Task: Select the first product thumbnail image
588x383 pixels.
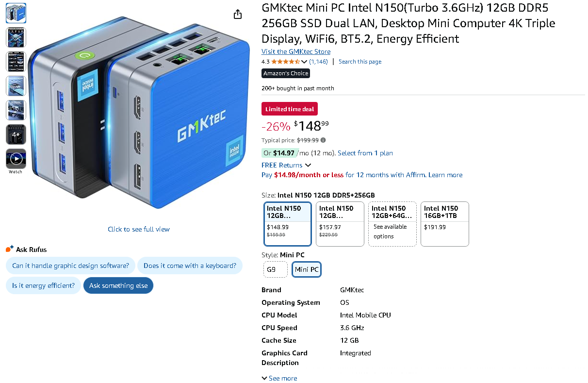Action: (16, 13)
